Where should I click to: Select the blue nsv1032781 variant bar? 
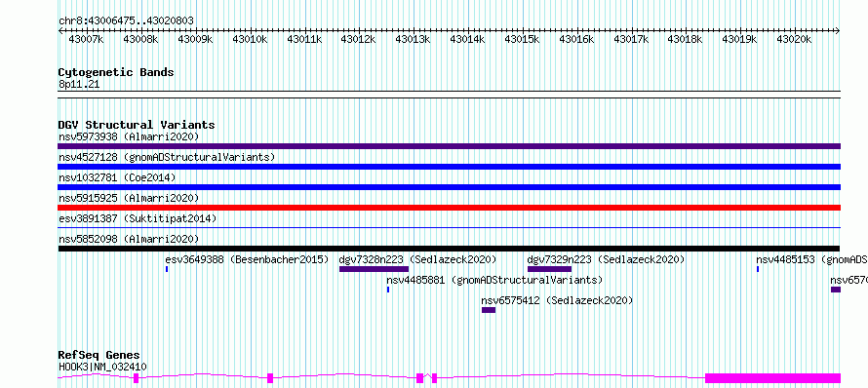coord(449,187)
